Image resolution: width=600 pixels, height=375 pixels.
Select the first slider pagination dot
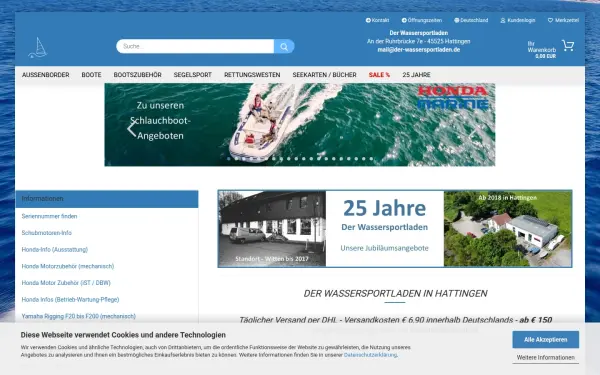[229, 158]
